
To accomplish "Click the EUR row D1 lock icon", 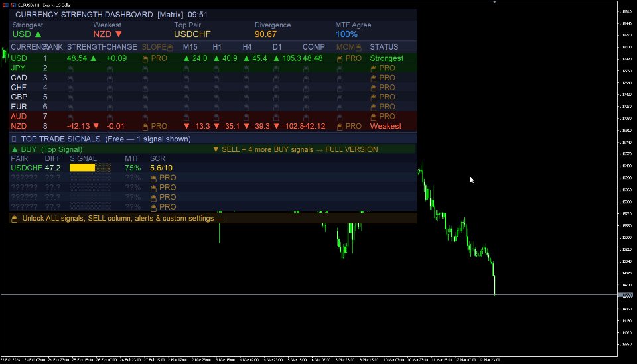I will (x=276, y=107).
